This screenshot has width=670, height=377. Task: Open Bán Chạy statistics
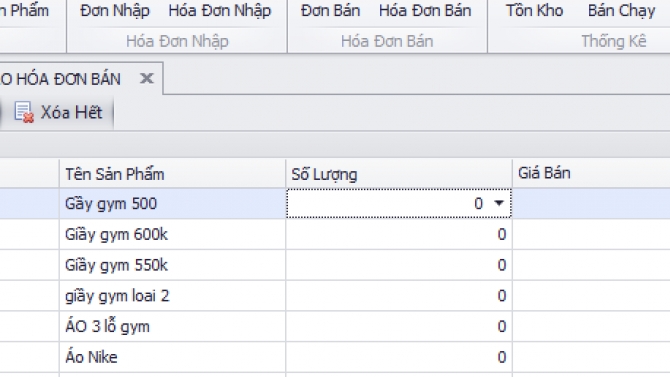pos(621,11)
